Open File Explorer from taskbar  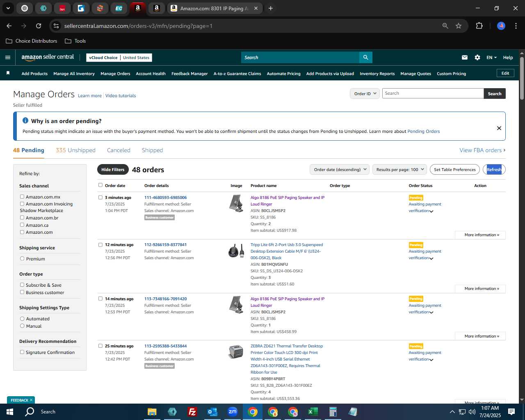152,412
